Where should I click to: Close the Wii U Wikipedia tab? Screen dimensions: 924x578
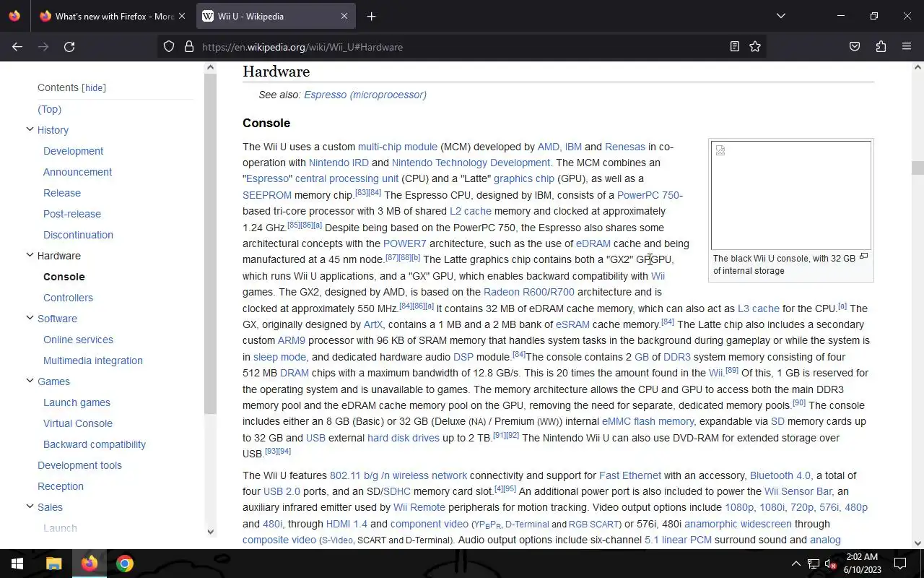pos(344,16)
